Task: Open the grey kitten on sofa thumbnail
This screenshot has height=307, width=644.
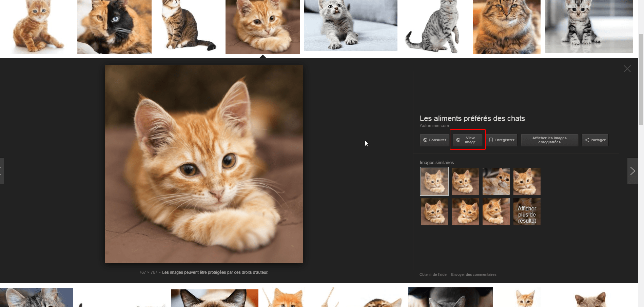Action: coord(350,25)
